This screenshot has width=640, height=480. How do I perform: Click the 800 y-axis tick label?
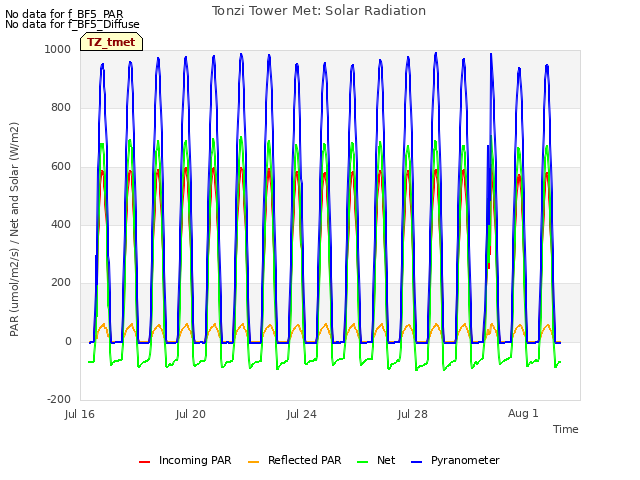tap(61, 107)
